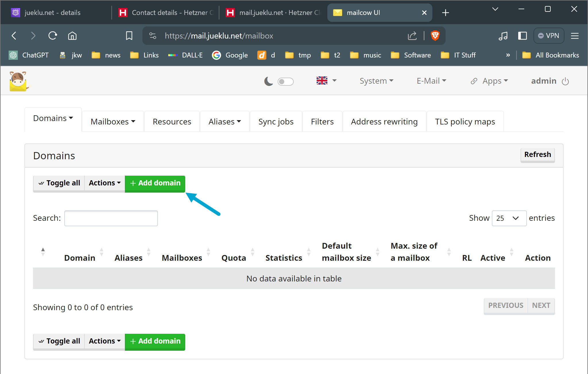
Task: Switch to the Sync jobs tab
Action: tap(276, 122)
